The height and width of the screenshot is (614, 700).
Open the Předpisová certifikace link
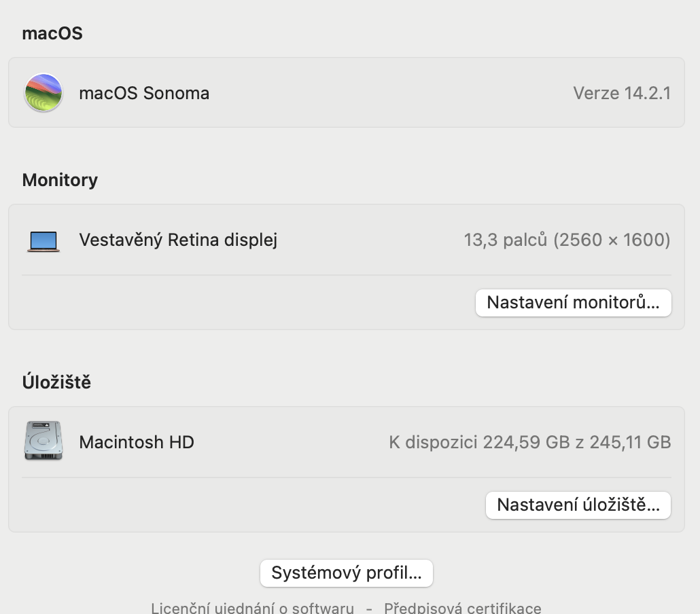click(x=462, y=608)
